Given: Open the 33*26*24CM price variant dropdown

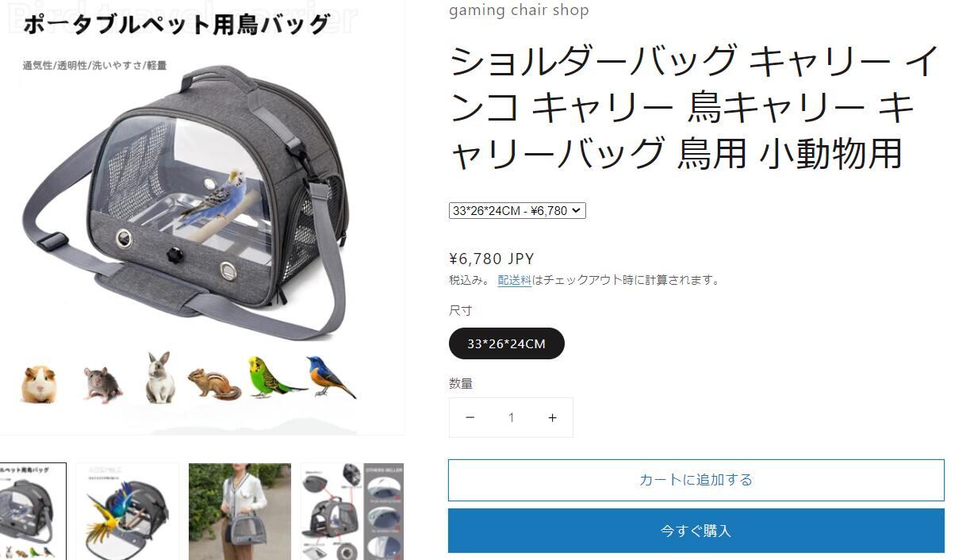Looking at the screenshot, I should [x=517, y=211].
